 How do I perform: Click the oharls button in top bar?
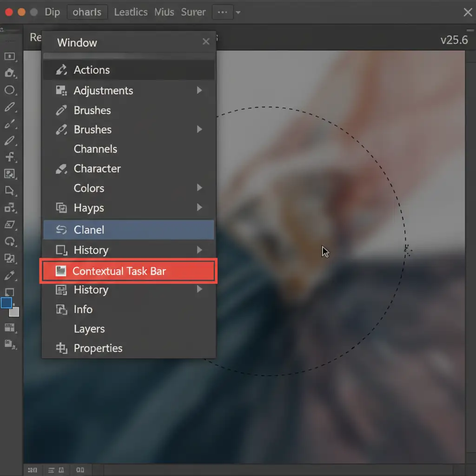tap(87, 12)
